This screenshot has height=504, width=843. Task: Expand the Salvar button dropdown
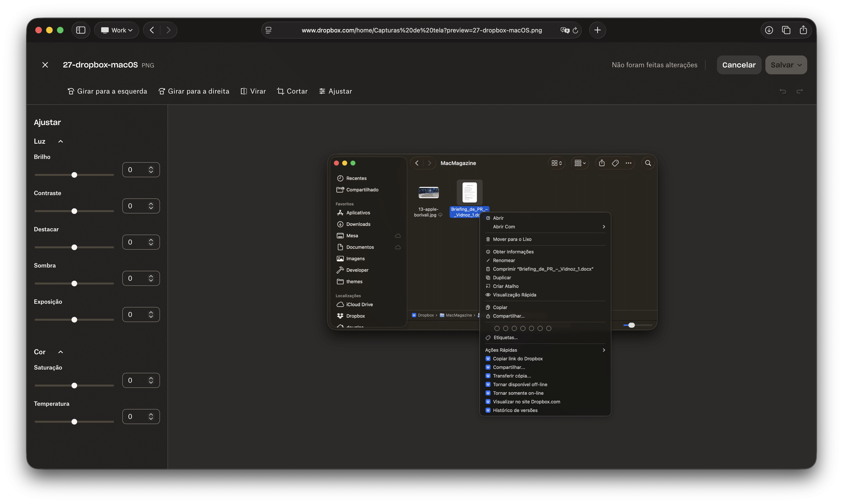(x=799, y=65)
